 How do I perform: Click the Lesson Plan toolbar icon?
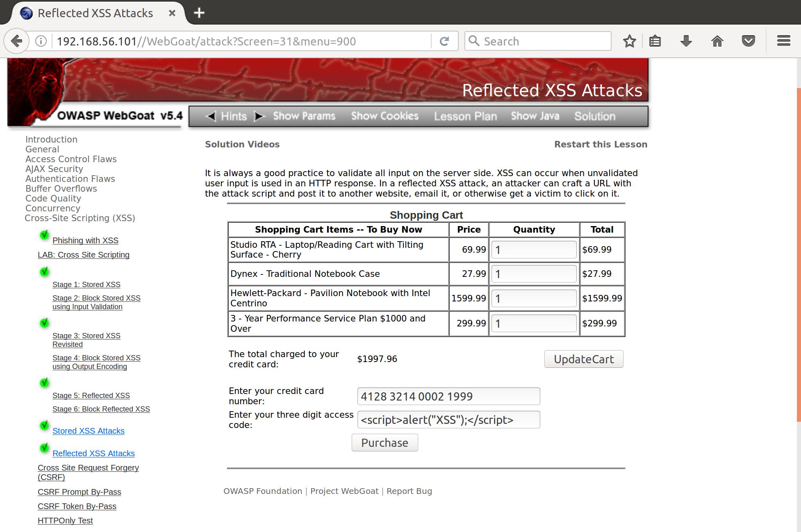point(465,116)
